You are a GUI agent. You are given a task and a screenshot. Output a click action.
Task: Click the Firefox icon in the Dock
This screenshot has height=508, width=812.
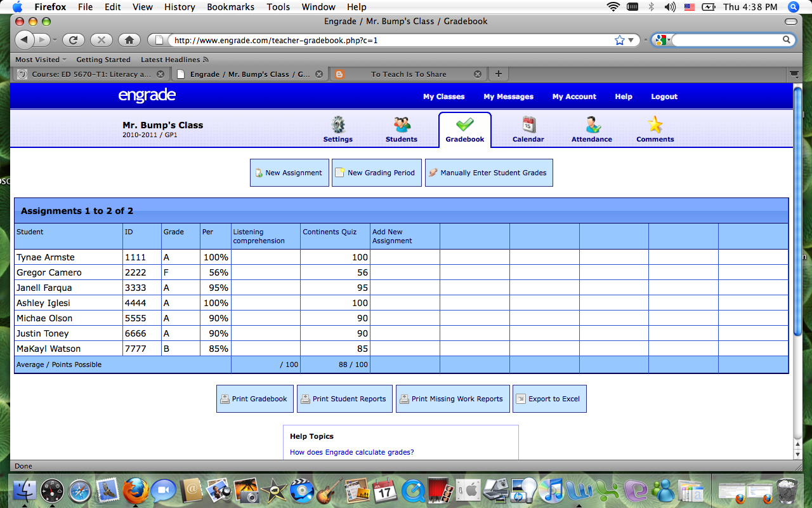point(135,490)
